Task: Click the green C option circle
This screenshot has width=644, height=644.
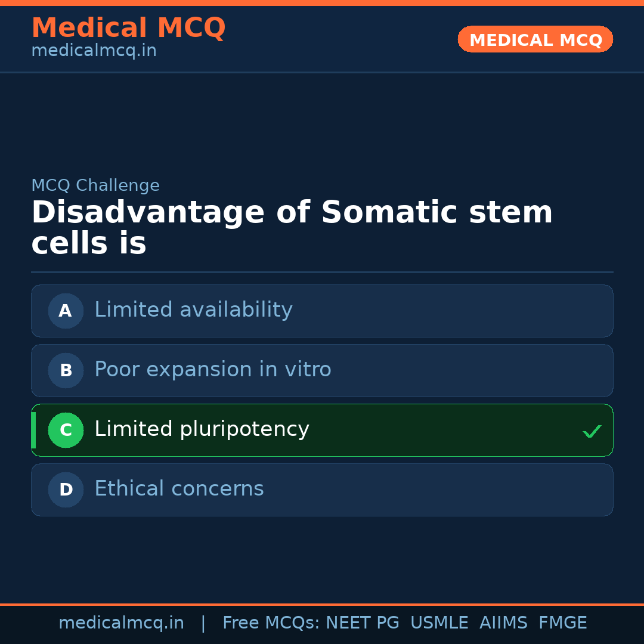Action: (x=66, y=430)
